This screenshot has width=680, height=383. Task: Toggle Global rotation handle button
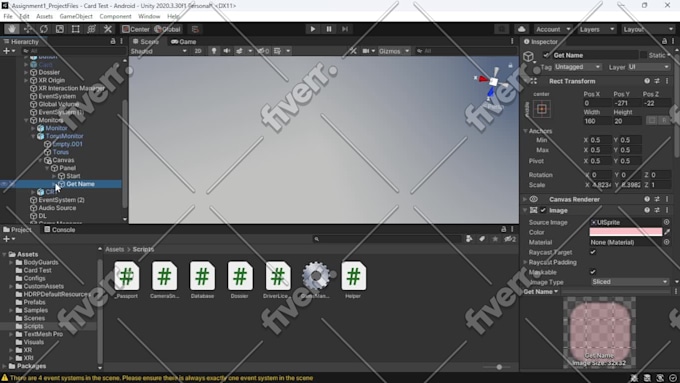coord(167,29)
